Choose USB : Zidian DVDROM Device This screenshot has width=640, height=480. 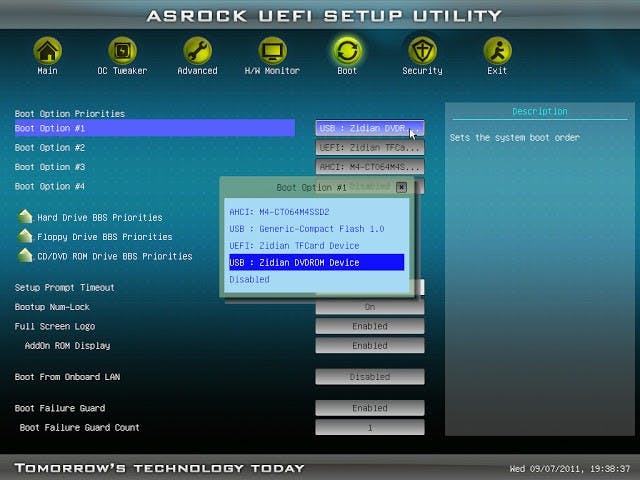316,262
